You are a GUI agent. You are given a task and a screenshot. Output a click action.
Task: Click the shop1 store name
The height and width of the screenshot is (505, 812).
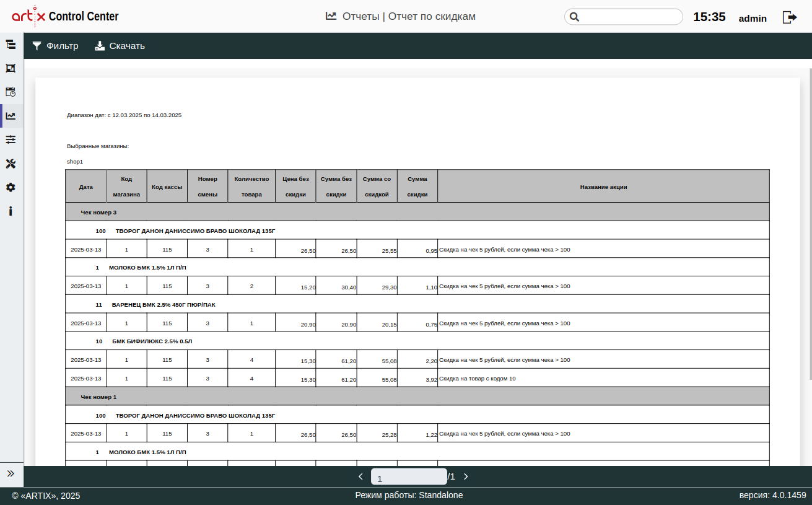coord(75,162)
